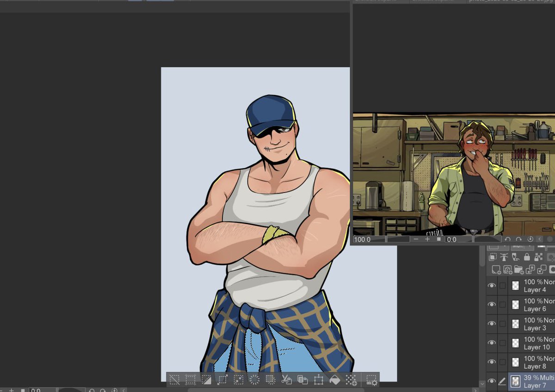Click Scale/Rotate transform icon
This screenshot has width=555, height=392.
point(318,380)
